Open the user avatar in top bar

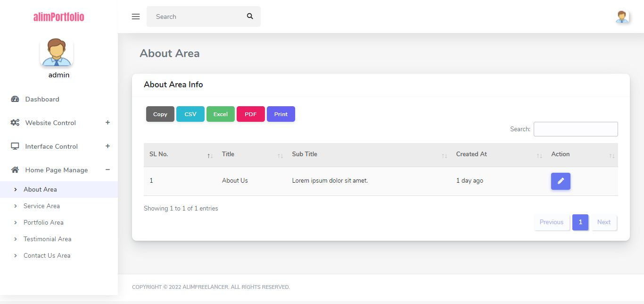(622, 17)
